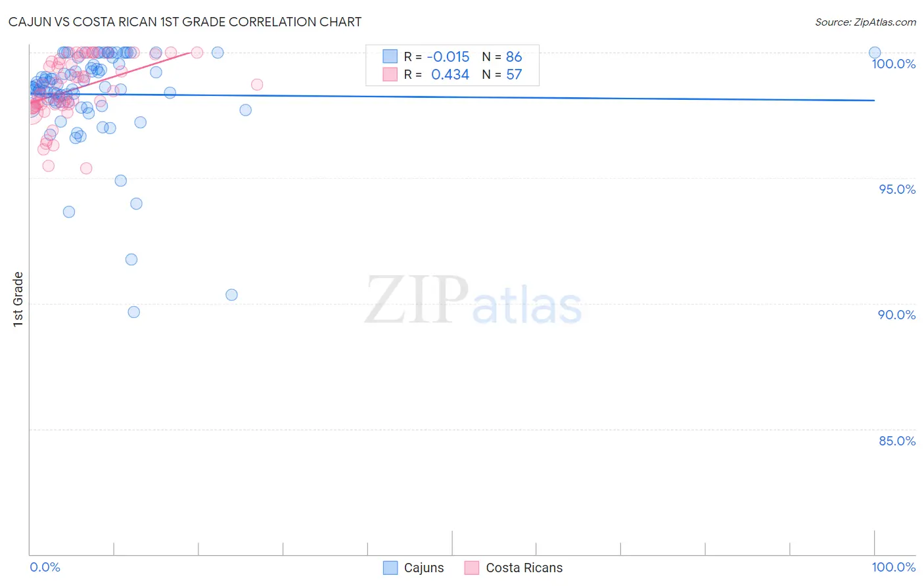
Task: Click the blue swatch beside R = -0.015
Action: click(x=390, y=56)
